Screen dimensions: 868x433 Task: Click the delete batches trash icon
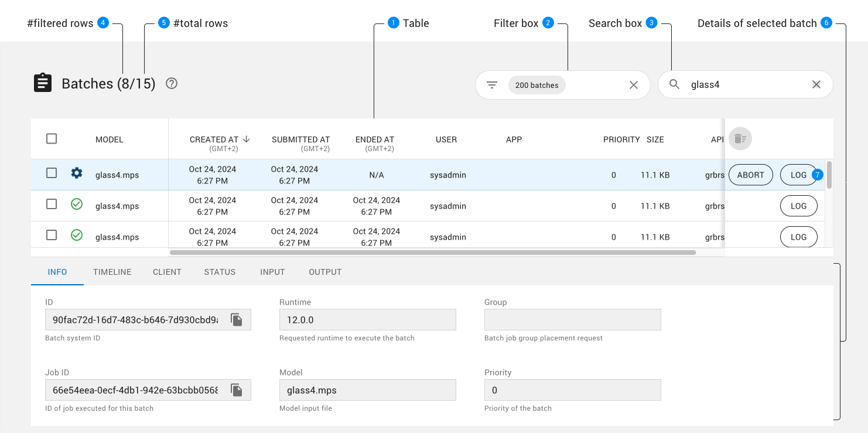pyautogui.click(x=740, y=139)
